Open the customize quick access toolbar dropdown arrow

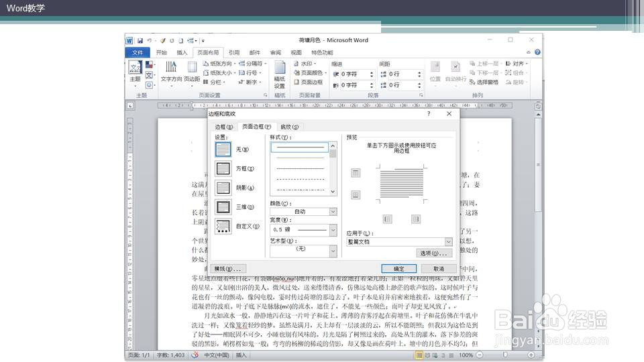click(x=203, y=41)
